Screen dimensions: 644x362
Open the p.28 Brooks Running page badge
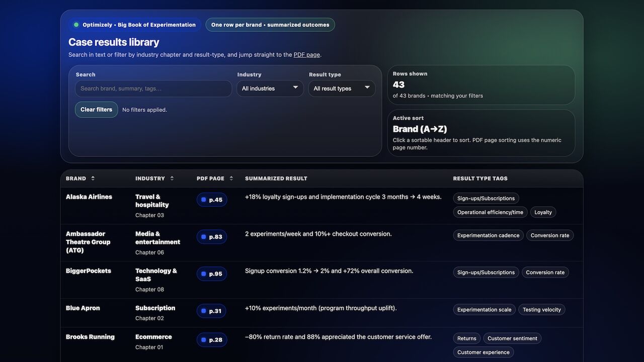[212, 340]
